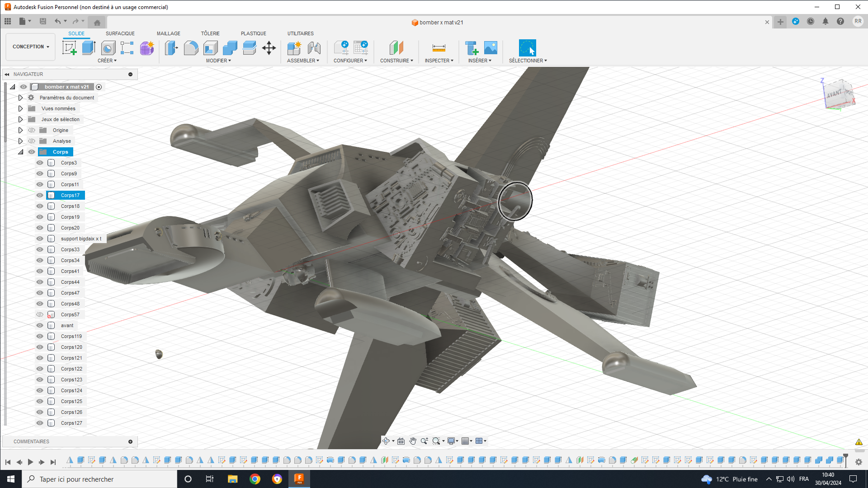
Task: Expand the Vues nommées folder
Action: point(20,108)
